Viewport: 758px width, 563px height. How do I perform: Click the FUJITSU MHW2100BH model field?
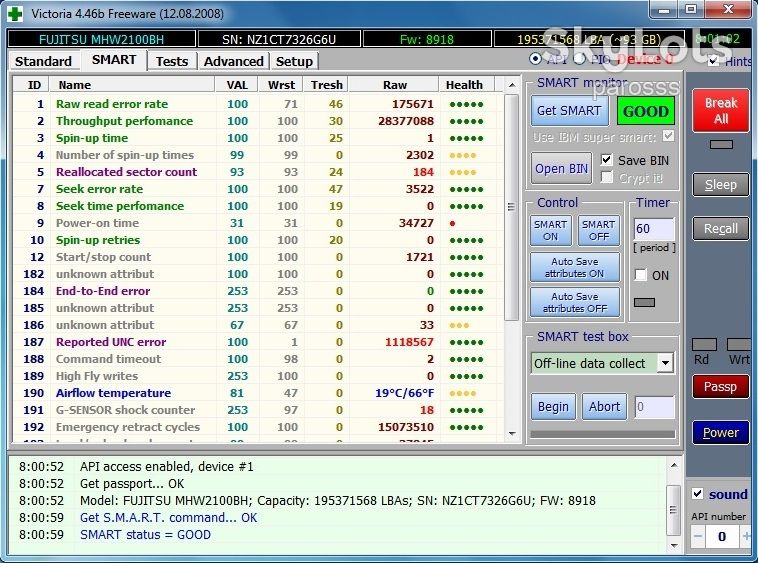click(x=102, y=39)
